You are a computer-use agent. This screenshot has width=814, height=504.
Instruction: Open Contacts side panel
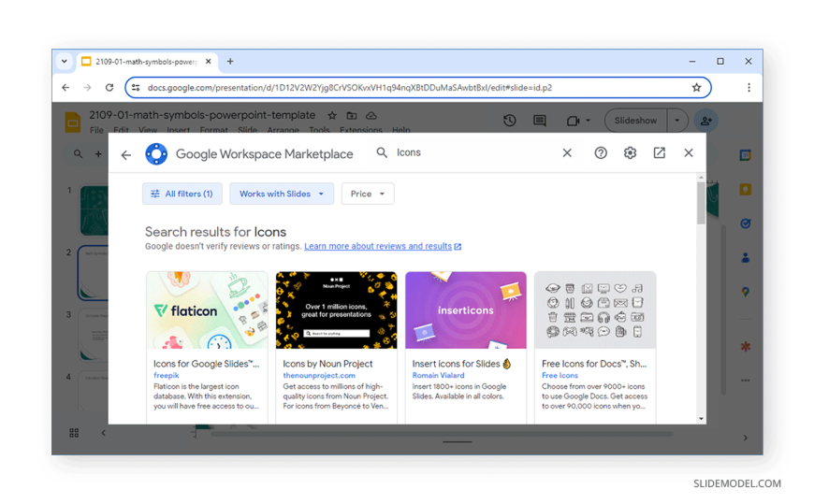coord(745,257)
